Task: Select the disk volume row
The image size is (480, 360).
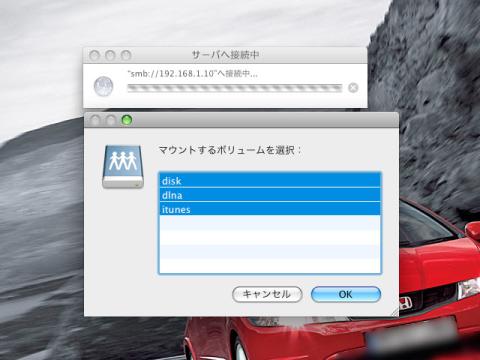Action: coord(270,181)
